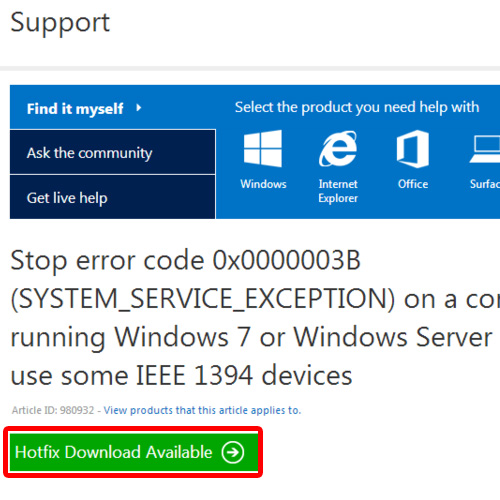500x500 pixels.
Task: Switch to Ask the community tab
Action: pyautogui.click(x=113, y=152)
